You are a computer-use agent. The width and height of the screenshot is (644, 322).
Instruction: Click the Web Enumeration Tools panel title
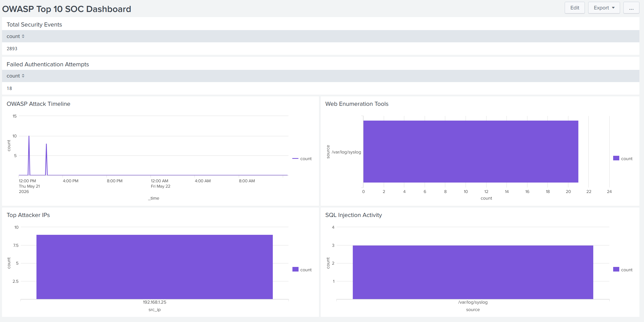[x=357, y=104]
